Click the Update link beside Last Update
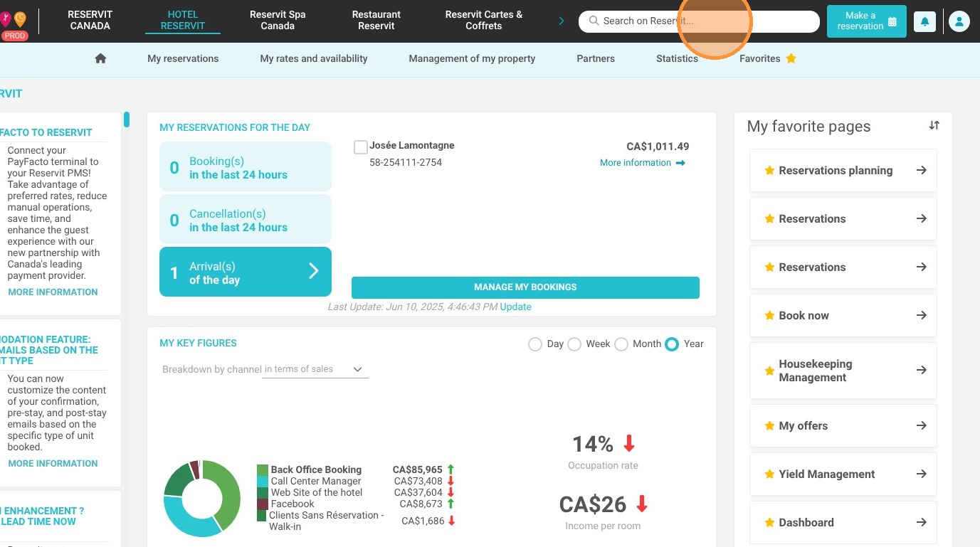 (x=515, y=307)
